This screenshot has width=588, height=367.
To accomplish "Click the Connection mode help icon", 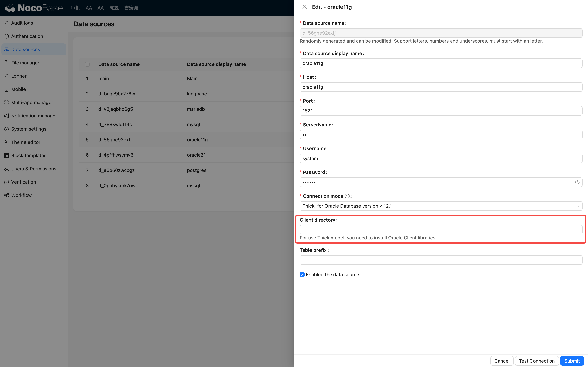I will point(347,196).
